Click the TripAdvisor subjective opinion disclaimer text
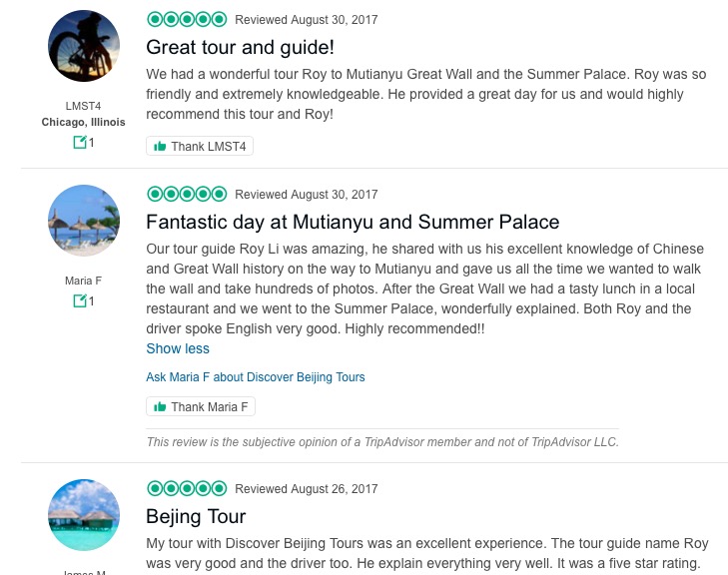The height and width of the screenshot is (575, 728). 382,441
